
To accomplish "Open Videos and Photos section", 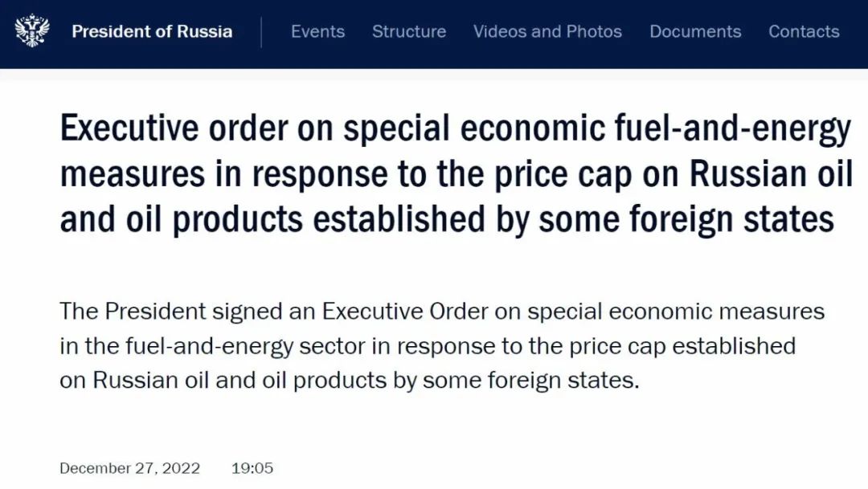I will point(547,31).
